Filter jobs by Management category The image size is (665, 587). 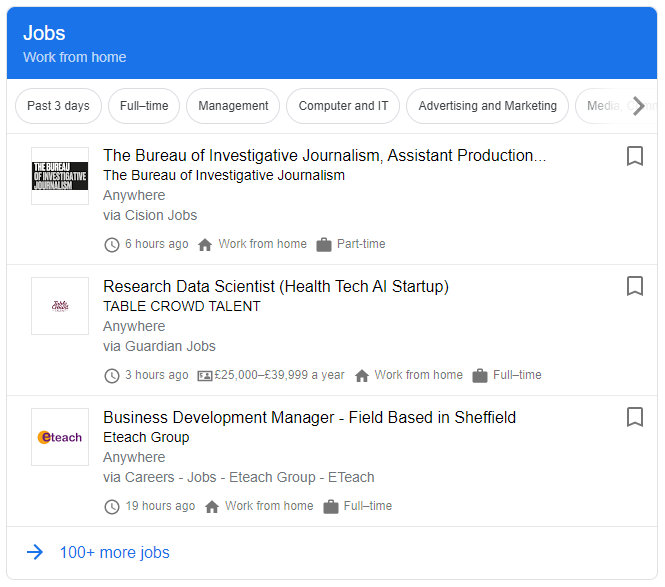coord(233,106)
